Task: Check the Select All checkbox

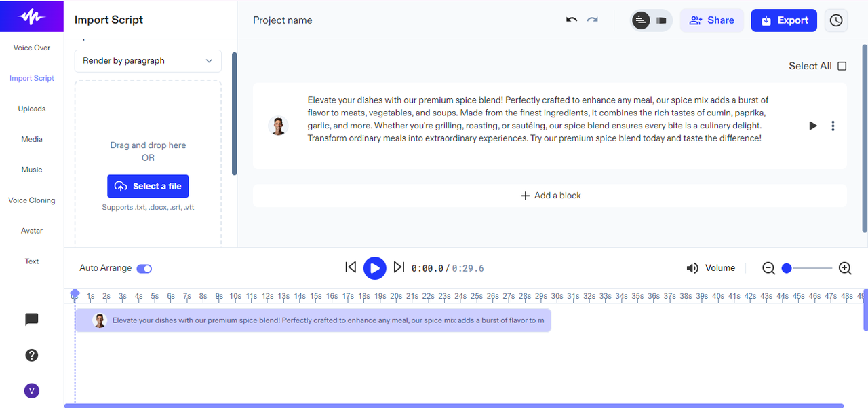Action: pyautogui.click(x=842, y=66)
